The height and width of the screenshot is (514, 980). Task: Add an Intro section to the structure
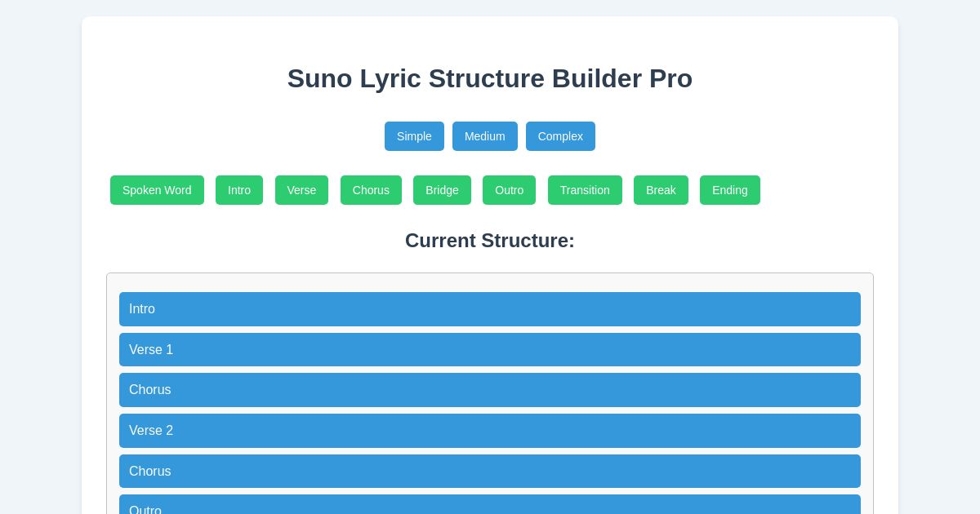coord(239,190)
